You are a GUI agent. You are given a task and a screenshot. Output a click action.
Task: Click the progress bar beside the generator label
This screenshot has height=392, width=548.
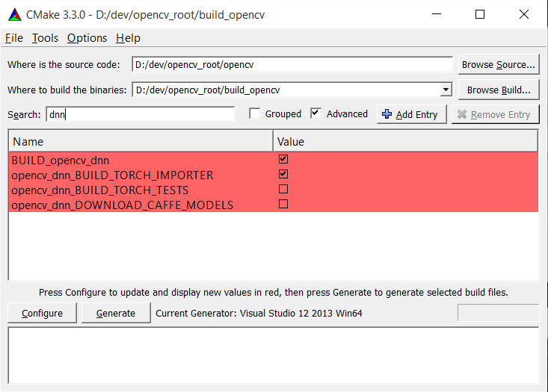tap(498, 312)
